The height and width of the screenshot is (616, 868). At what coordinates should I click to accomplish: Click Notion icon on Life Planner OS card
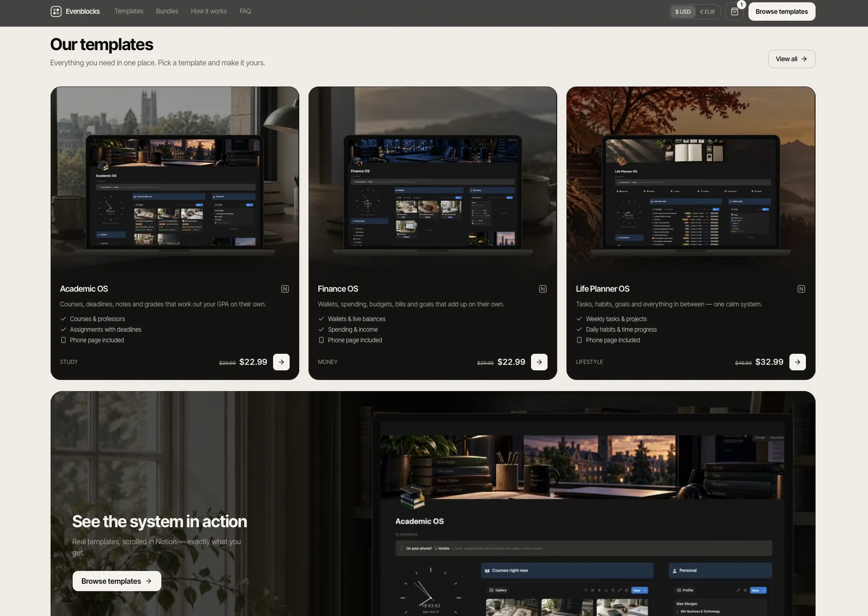pyautogui.click(x=801, y=289)
